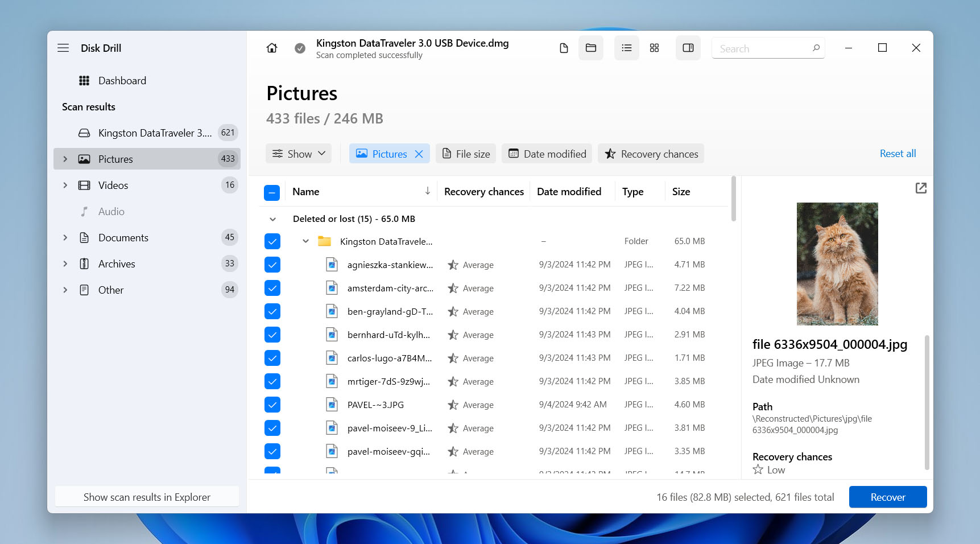Collapse Deleted or lost group

pos(273,219)
